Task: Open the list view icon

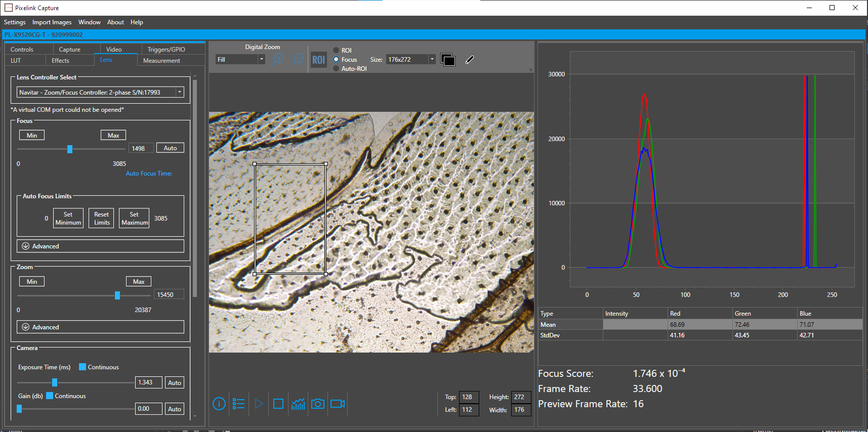Action: point(238,404)
